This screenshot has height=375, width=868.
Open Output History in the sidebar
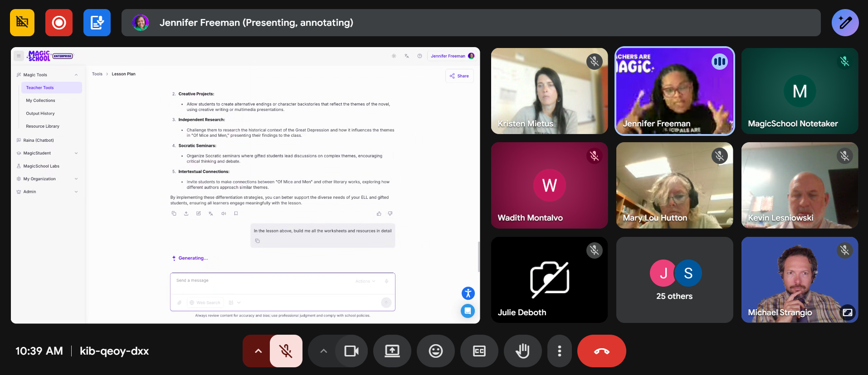coord(40,114)
